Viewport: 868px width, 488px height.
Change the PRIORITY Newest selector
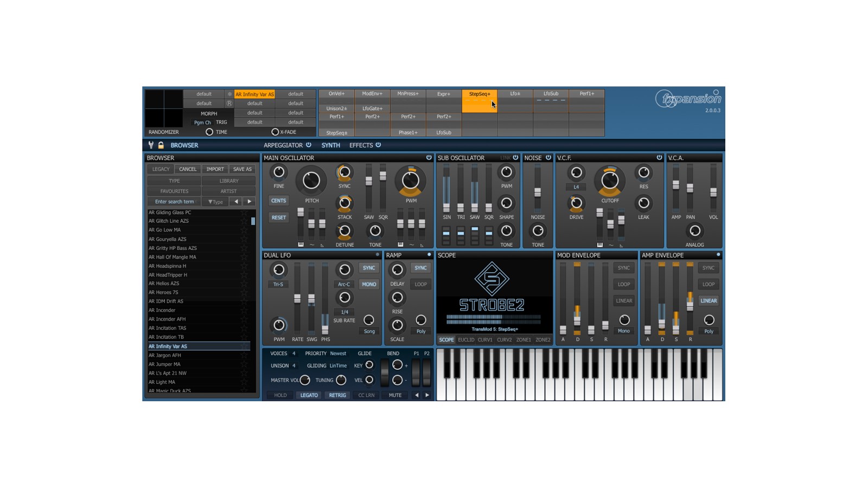pyautogui.click(x=338, y=354)
